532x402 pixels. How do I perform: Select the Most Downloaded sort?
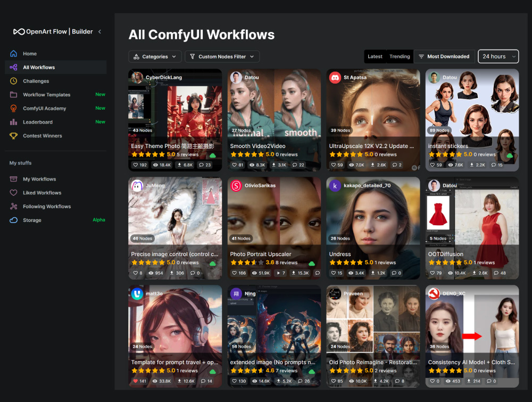(x=444, y=56)
